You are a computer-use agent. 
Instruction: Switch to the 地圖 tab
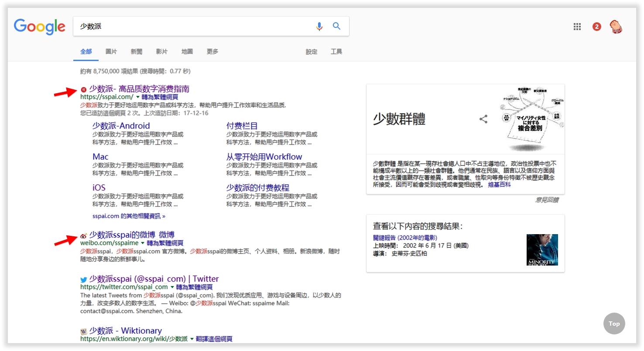pyautogui.click(x=187, y=51)
